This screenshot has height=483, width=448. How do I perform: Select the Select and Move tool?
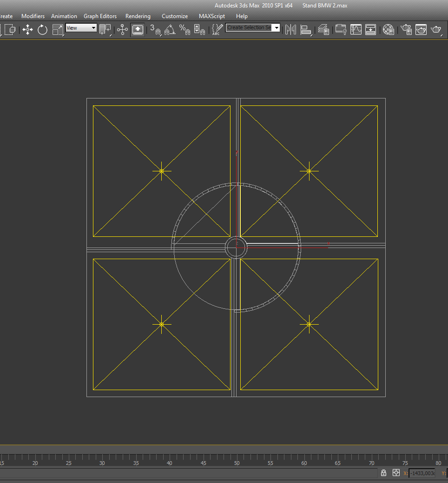(x=27, y=30)
